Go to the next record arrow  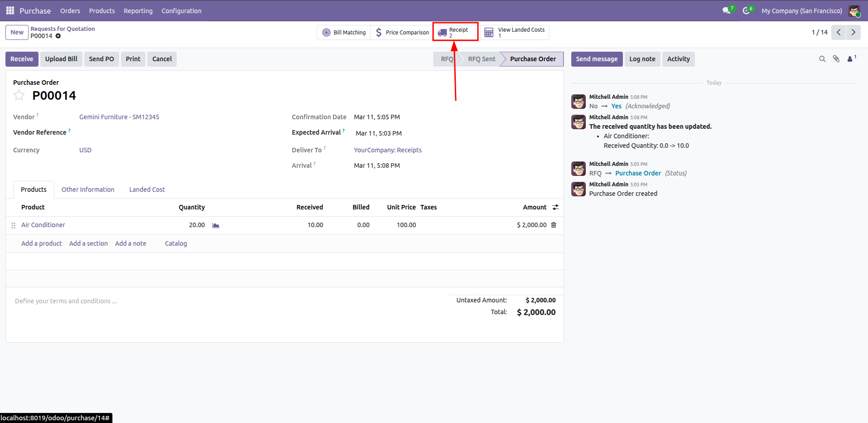853,32
